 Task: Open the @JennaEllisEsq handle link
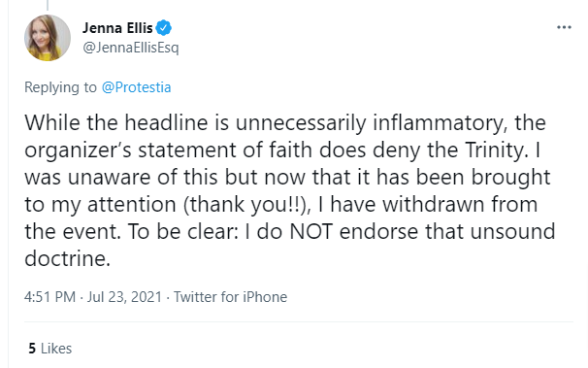[130, 48]
